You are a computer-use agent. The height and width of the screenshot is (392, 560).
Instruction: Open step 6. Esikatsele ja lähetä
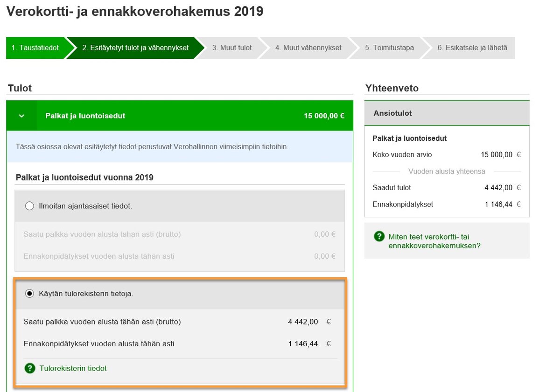[472, 48]
